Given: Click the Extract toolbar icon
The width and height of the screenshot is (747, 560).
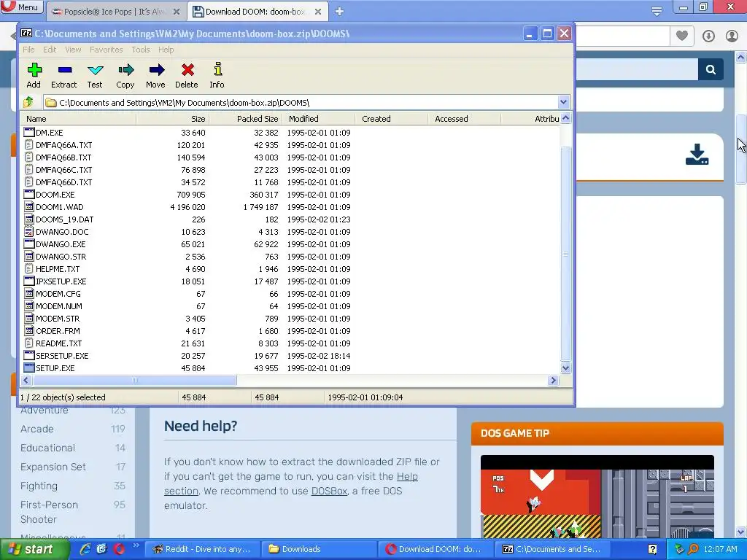Looking at the screenshot, I should click(x=65, y=71).
